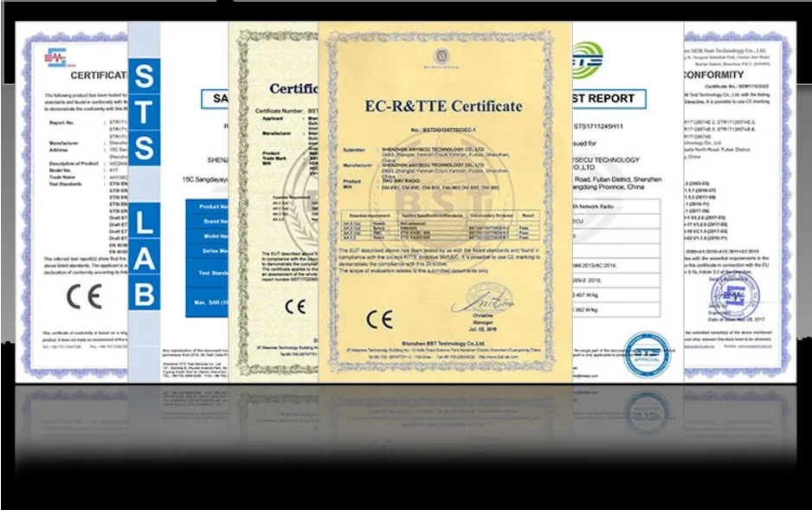
Task: Click the letter T tile in the STS LAB banner
Action: [144, 112]
